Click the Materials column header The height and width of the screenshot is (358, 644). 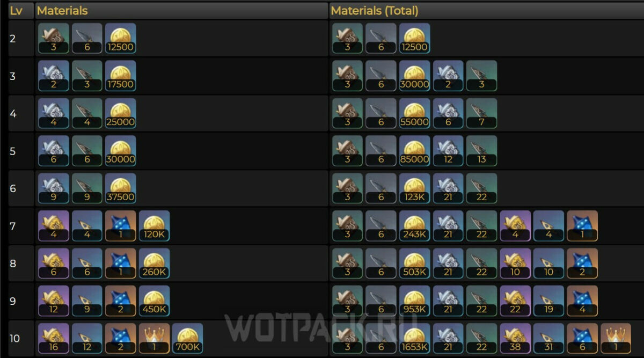(x=62, y=10)
